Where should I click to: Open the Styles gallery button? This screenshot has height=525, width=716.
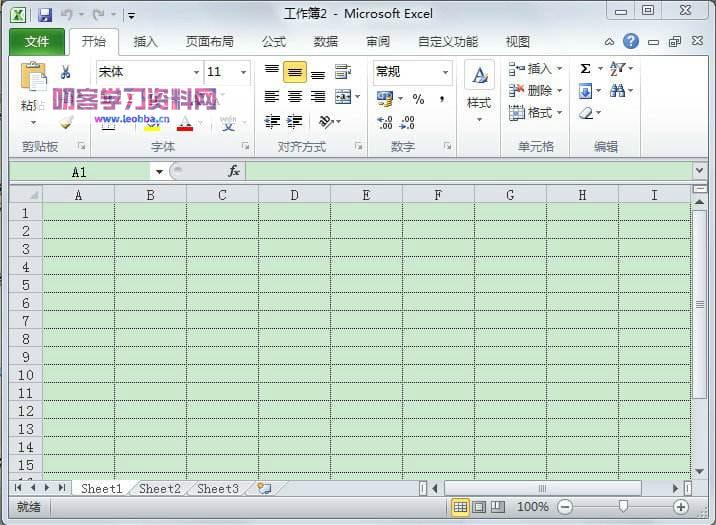pyautogui.click(x=479, y=93)
